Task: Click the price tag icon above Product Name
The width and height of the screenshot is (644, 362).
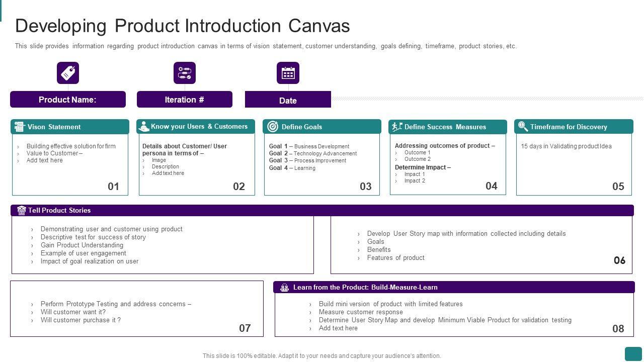Action: (68, 73)
